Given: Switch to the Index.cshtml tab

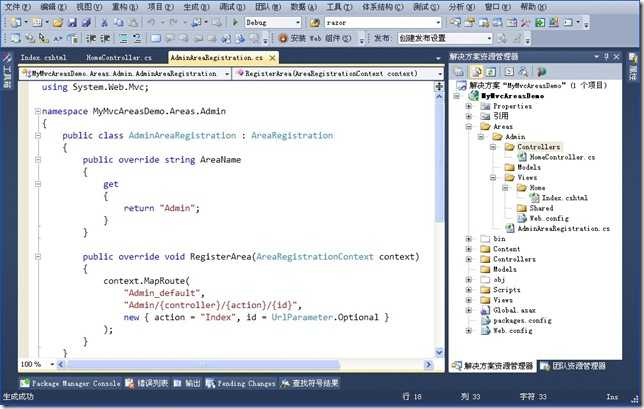Looking at the screenshot, I should (x=43, y=57).
